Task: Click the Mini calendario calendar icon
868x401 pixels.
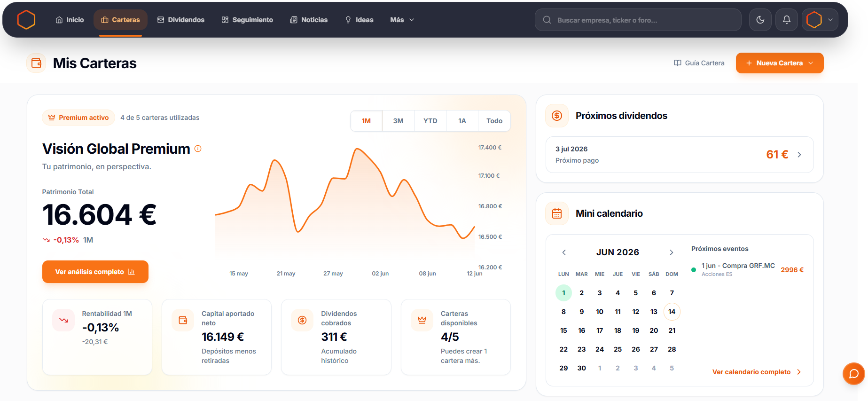Action: pyautogui.click(x=557, y=213)
